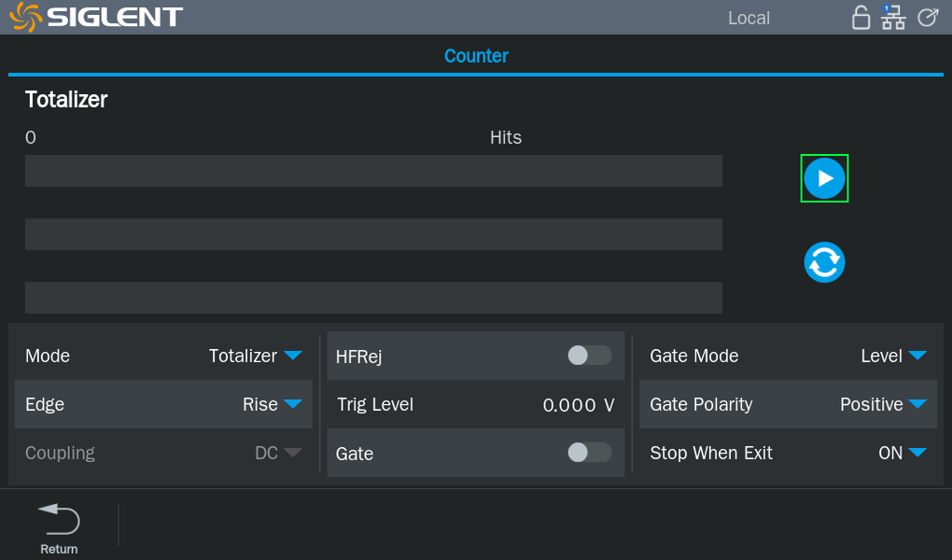
Task: Click the first totalizer readout bar
Action: pos(373,171)
